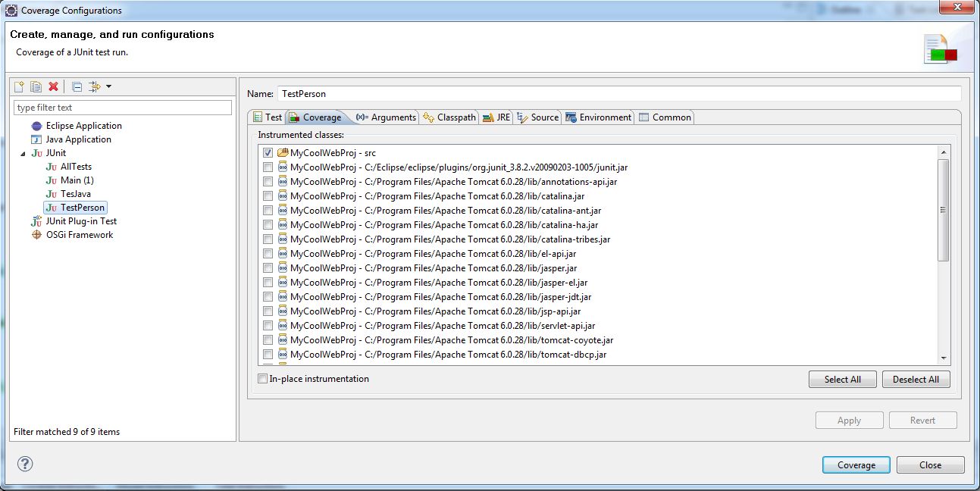Viewport: 980px width, 491px height.
Task: Click the Eclipse Application icon in tree
Action: [x=36, y=126]
